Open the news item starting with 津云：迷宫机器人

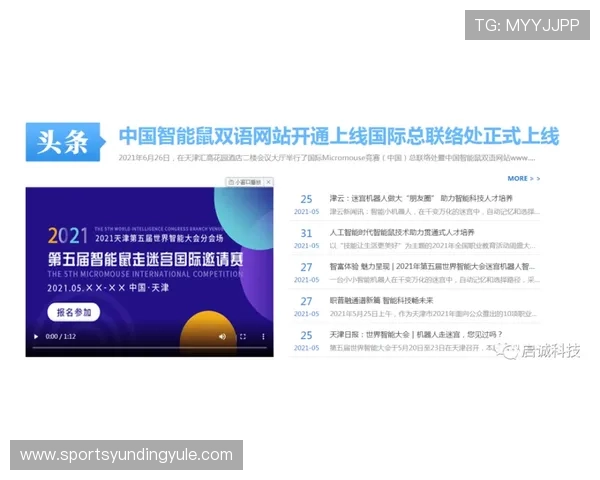coord(421,198)
